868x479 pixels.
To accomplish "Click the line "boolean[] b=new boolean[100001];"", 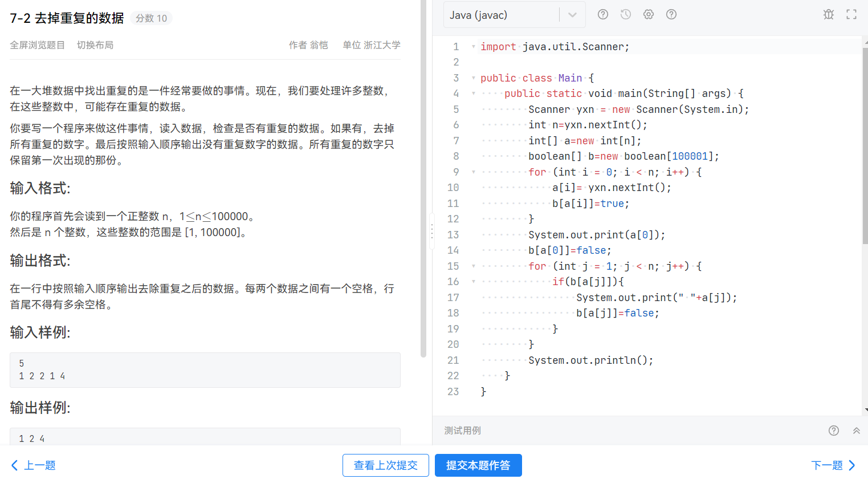I will (x=624, y=156).
